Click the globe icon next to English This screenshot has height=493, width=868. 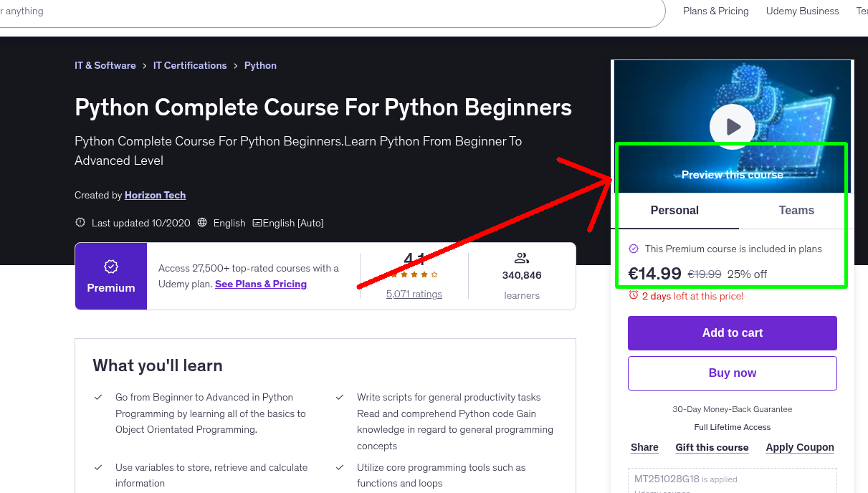pos(202,223)
